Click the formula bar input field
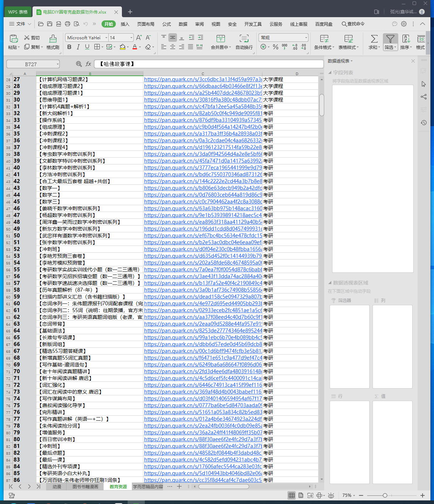This screenshot has height=504, width=434. [x=209, y=64]
